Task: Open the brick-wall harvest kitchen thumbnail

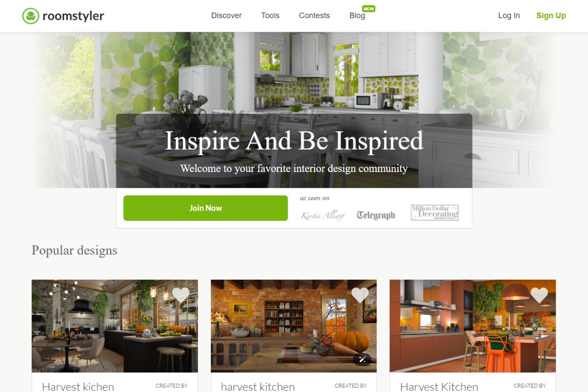Action: point(294,326)
